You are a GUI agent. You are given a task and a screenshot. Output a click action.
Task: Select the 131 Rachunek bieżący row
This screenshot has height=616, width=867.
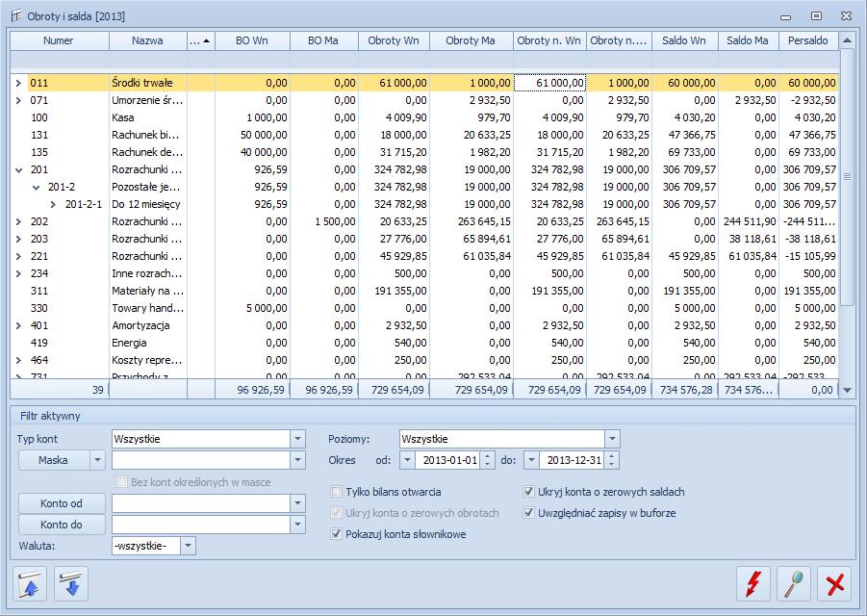[424, 135]
